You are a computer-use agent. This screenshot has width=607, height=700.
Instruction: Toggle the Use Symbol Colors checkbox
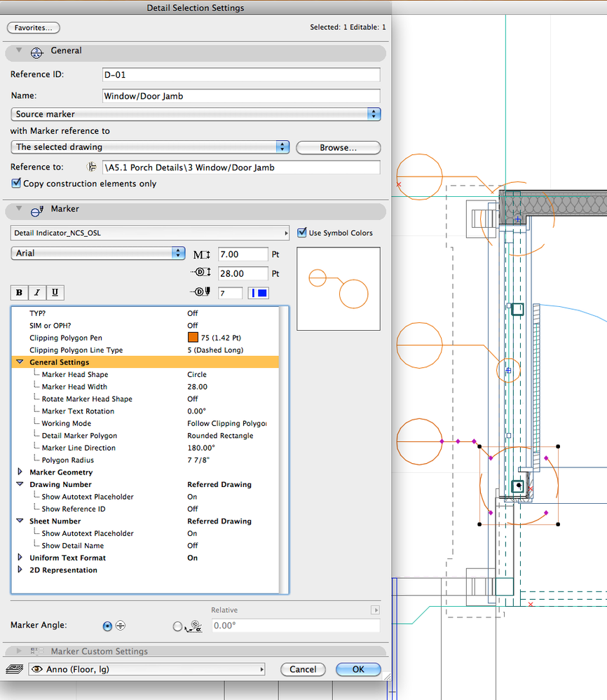click(x=302, y=233)
